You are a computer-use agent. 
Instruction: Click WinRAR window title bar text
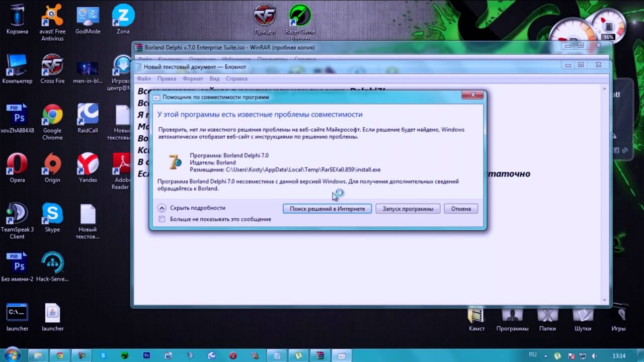(229, 48)
